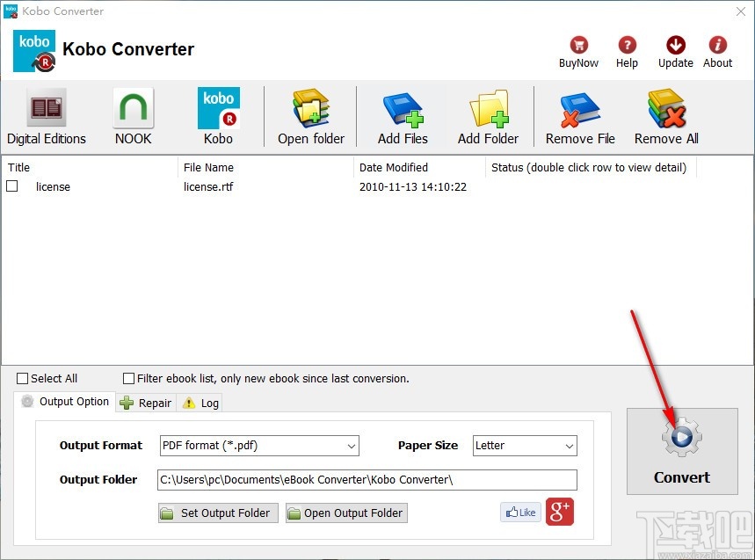Select the 2010-11-13 14:10:22 date cell
This screenshot has height=560, width=755.
413,187
